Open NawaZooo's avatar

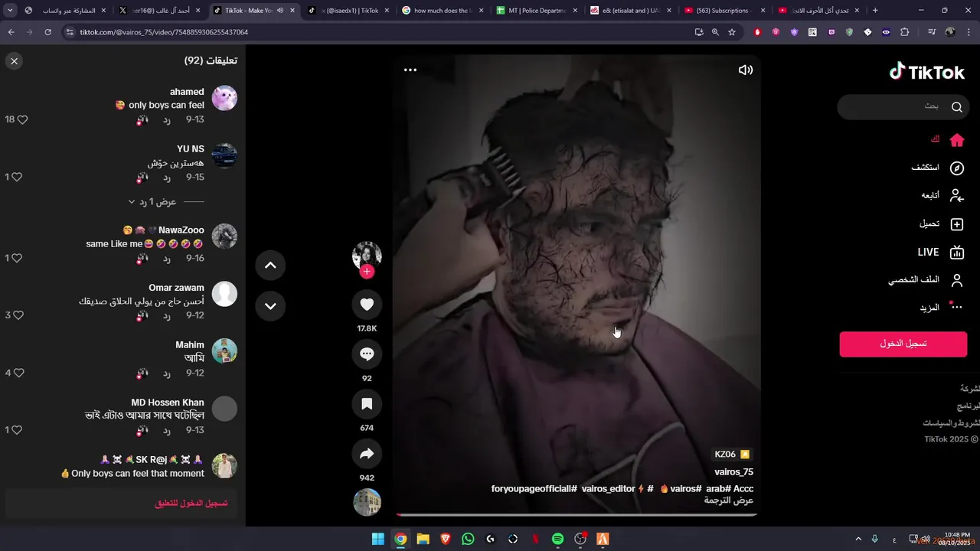pyautogui.click(x=224, y=236)
